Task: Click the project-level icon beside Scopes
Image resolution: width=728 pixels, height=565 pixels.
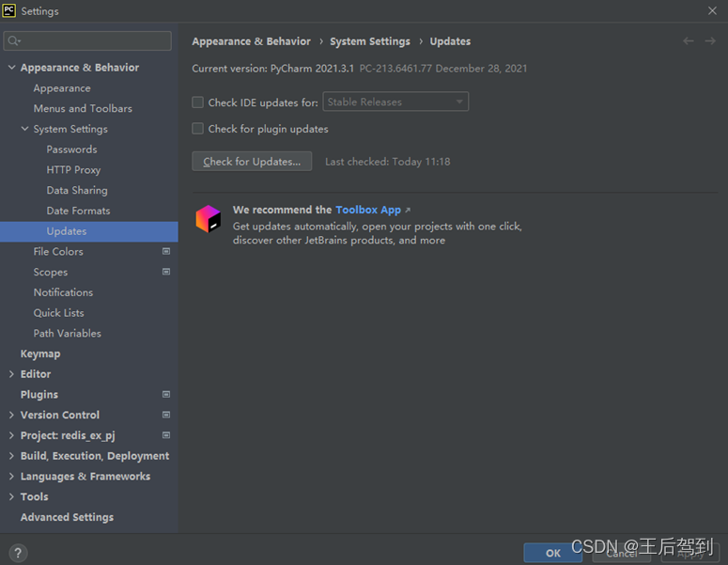Action: click(166, 272)
